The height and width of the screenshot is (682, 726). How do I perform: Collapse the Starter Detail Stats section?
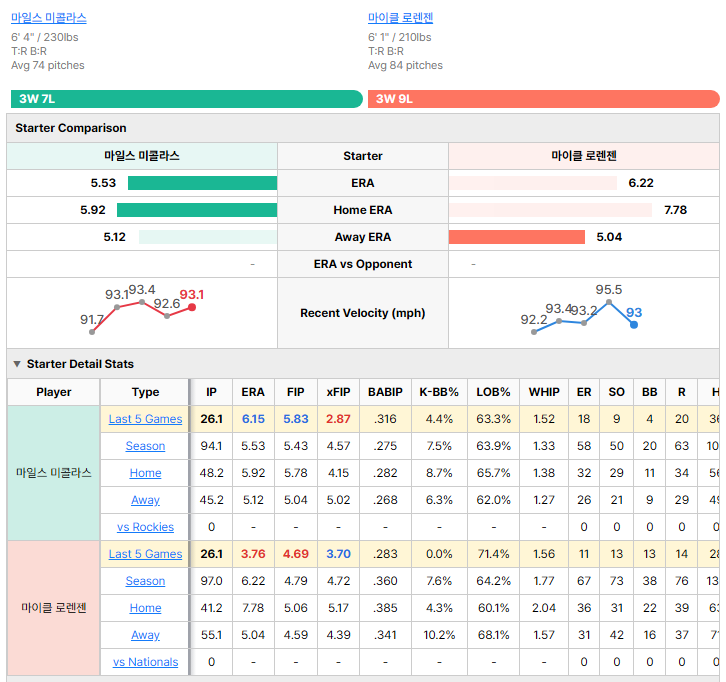[x=17, y=364]
